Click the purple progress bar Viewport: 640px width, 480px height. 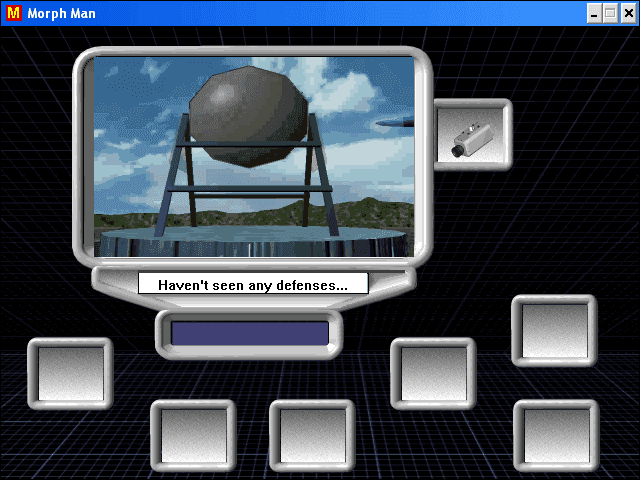click(249, 333)
